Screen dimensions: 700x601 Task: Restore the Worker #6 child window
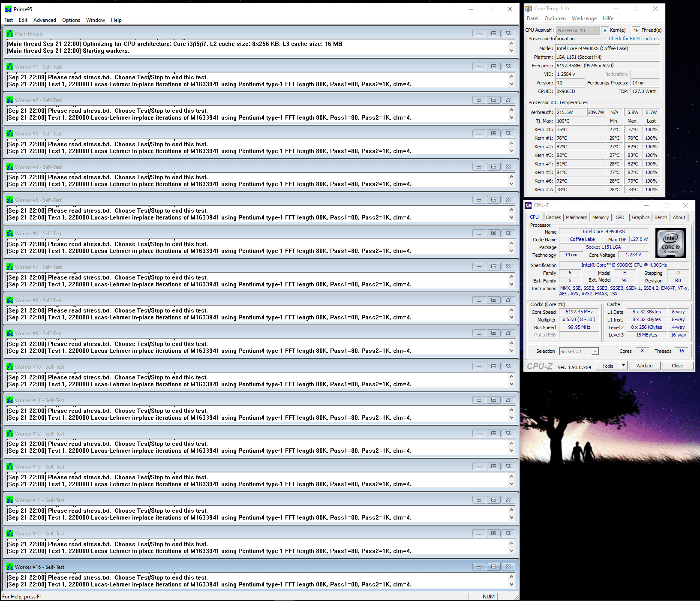(493, 233)
